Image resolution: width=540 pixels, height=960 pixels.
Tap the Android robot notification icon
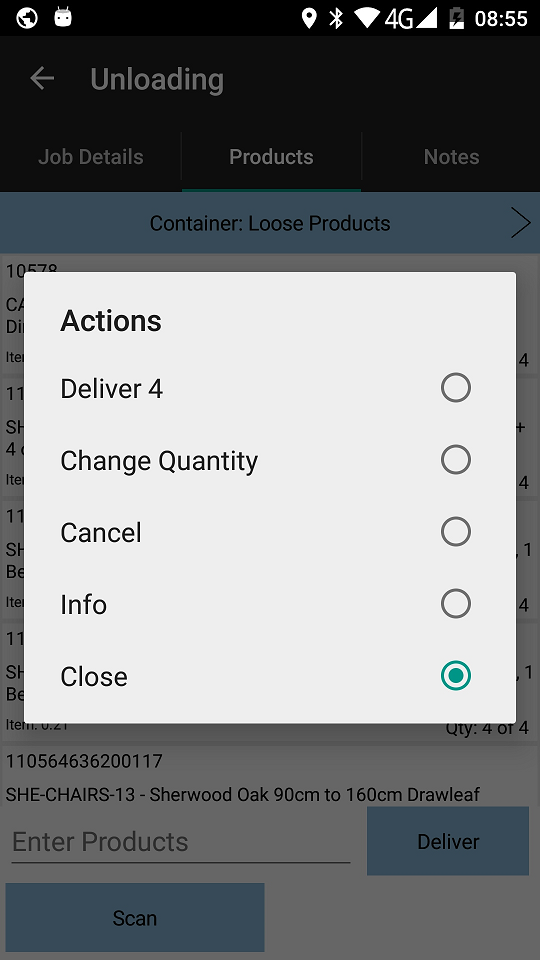(x=63, y=17)
